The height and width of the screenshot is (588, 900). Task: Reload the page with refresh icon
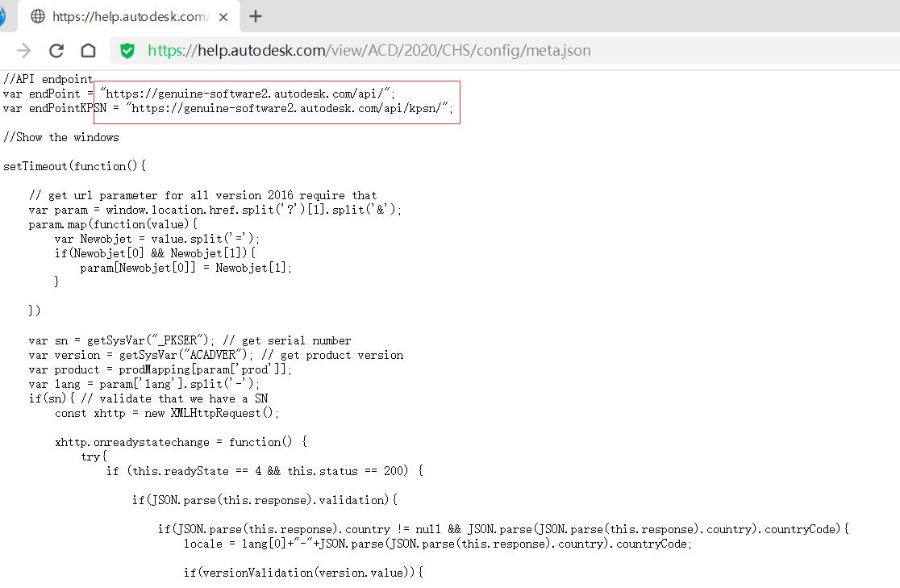56,51
